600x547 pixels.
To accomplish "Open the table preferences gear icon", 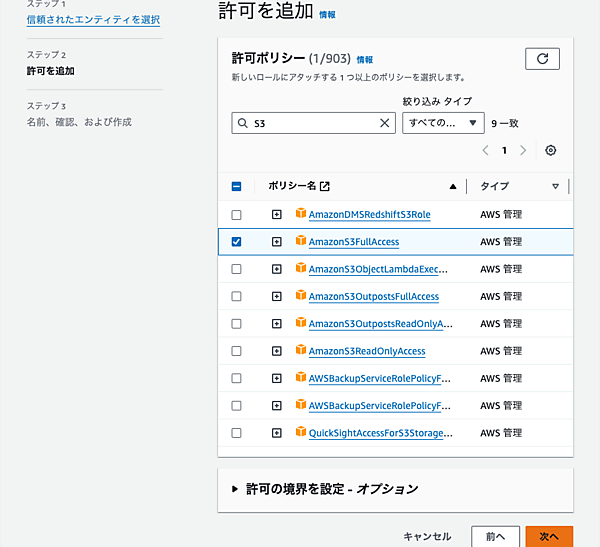I will pos(550,150).
